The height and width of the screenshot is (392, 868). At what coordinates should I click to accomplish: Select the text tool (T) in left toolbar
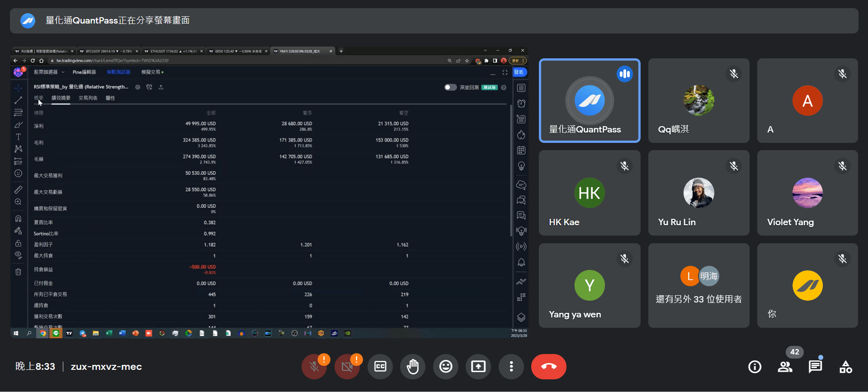click(x=18, y=137)
